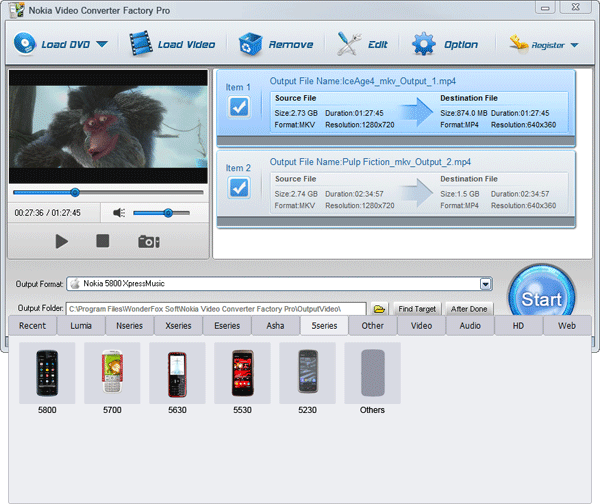
Task: Open Edit tools icon
Action: [x=349, y=44]
